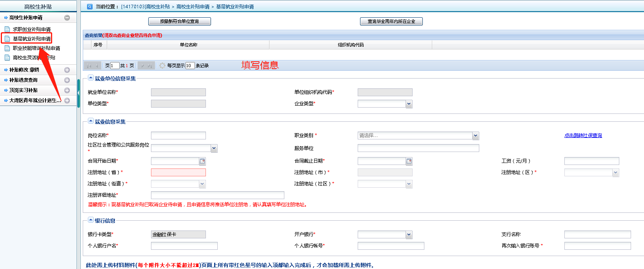Click 按最新符合单位查询 button
The image size is (644, 269).
click(x=180, y=22)
